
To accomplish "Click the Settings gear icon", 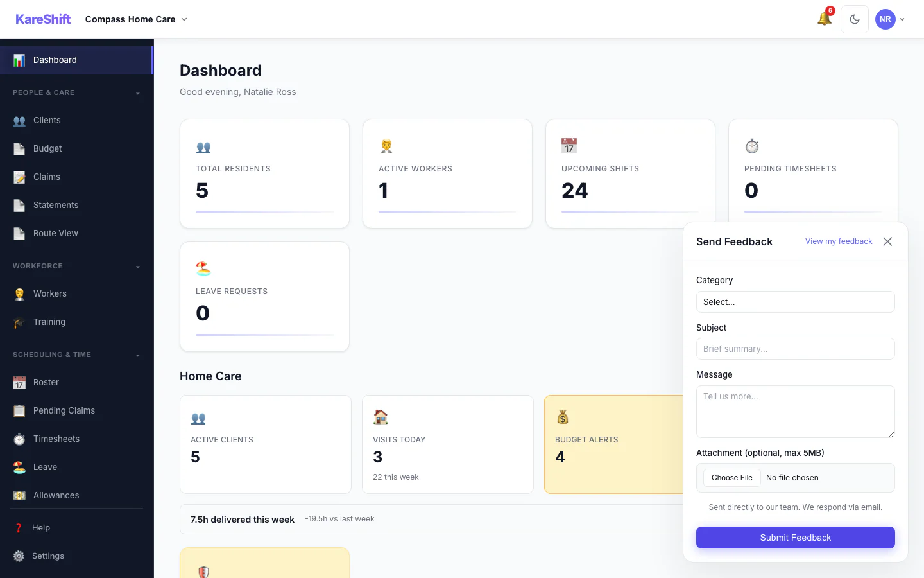I will [19, 556].
